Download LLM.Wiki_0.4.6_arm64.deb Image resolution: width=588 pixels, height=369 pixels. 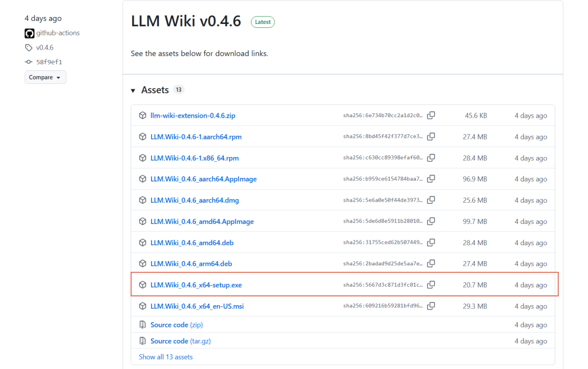coord(191,263)
